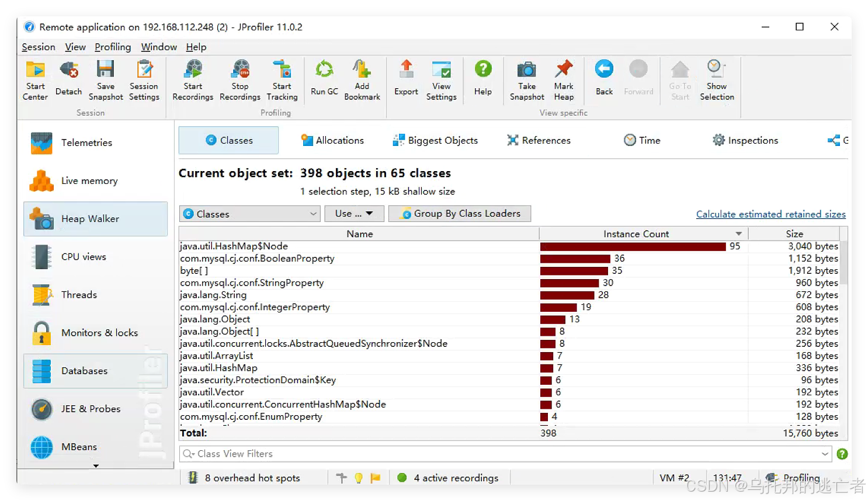Click Calculate estimated retained sizes link
The height and width of the screenshot is (501, 868).
click(x=770, y=214)
